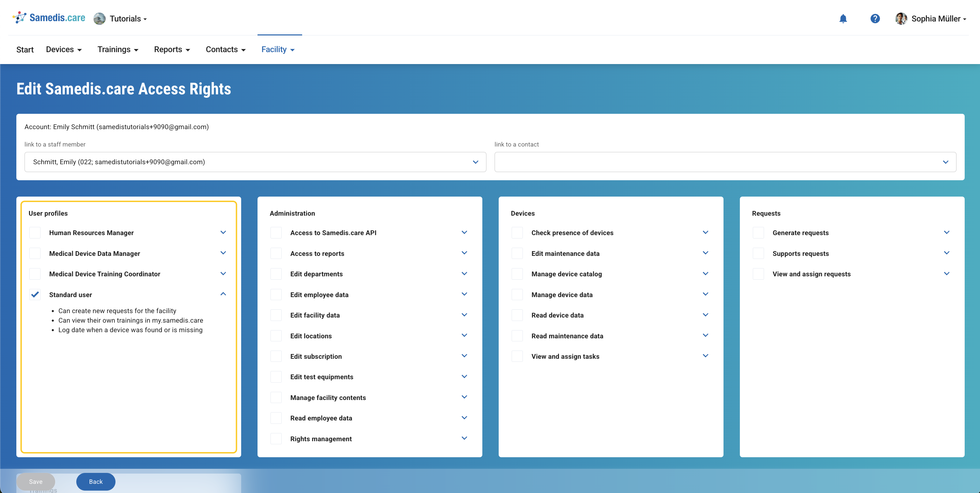This screenshot has height=493, width=980.
Task: Open the link to a staff member dropdown
Action: [255, 162]
